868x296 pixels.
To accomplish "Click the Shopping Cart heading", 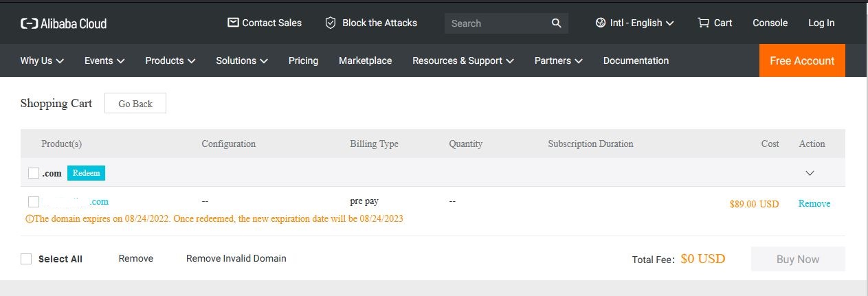I will [x=56, y=103].
